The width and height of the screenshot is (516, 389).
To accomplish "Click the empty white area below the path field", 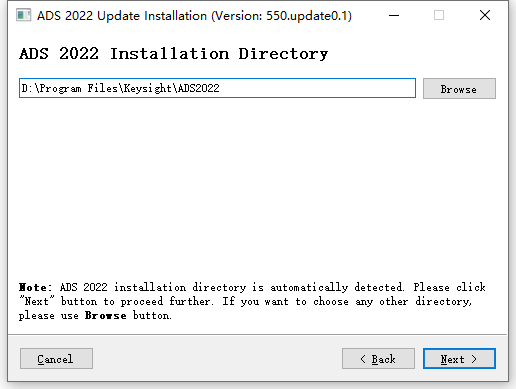I will click(257, 187).
